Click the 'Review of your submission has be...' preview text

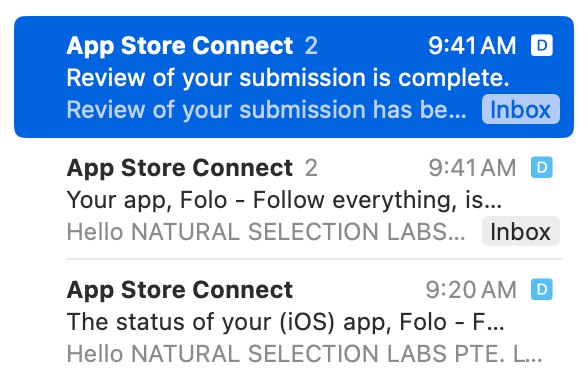coord(266,110)
